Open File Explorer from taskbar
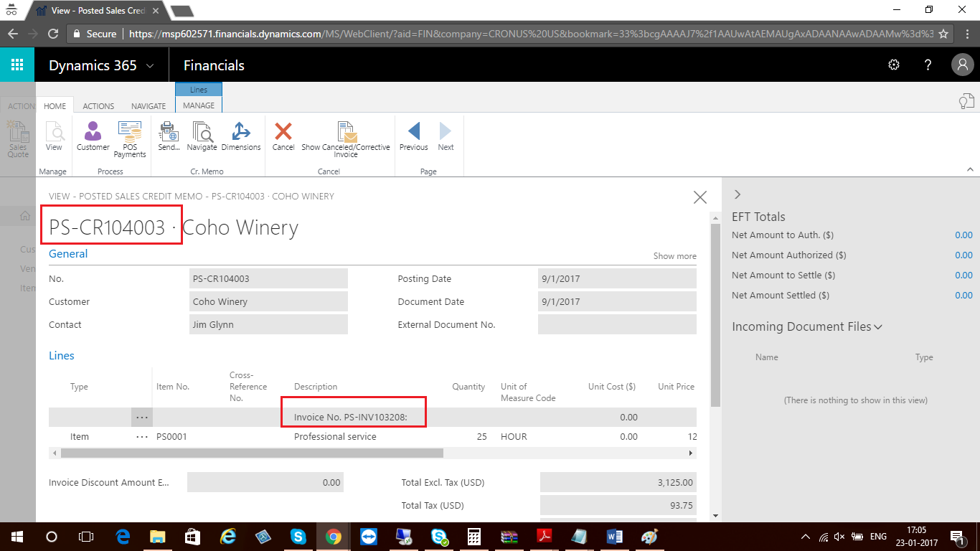The width and height of the screenshot is (980, 551). coord(157,536)
